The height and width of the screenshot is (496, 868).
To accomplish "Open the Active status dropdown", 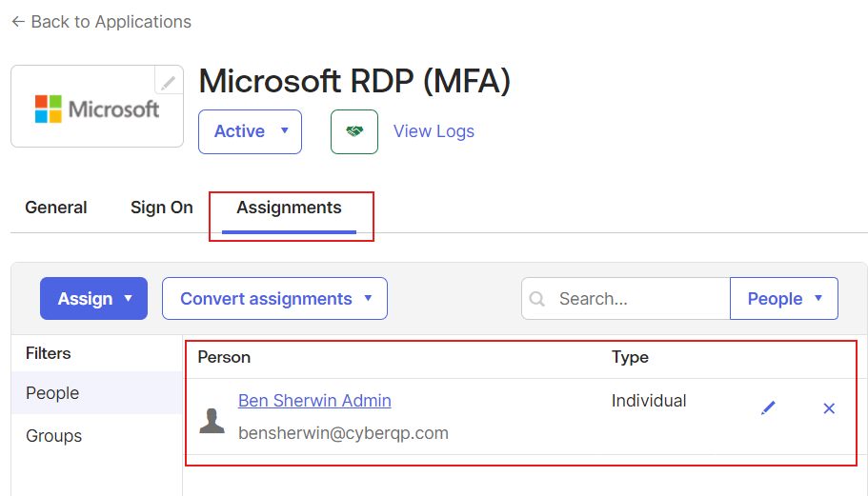I will [x=250, y=131].
